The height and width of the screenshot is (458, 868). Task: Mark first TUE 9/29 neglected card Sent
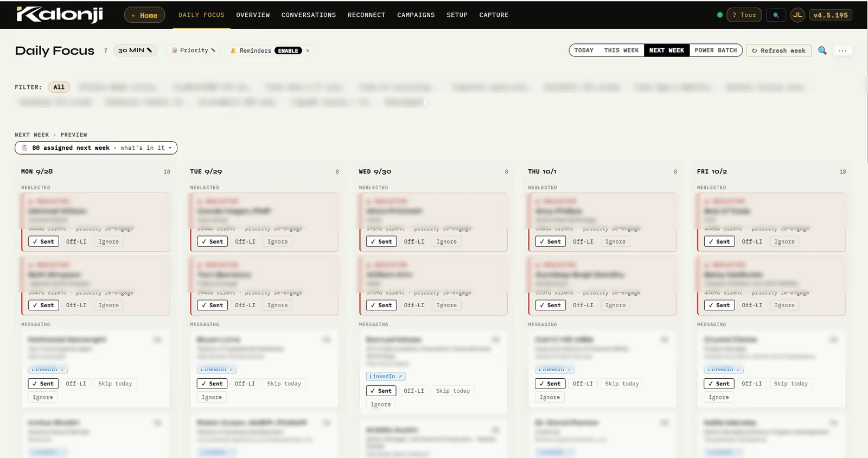click(x=213, y=241)
